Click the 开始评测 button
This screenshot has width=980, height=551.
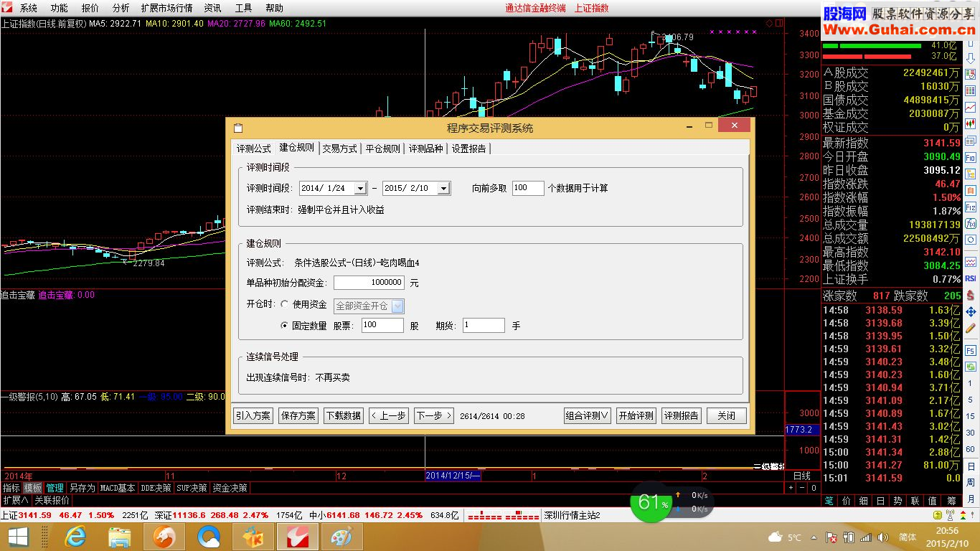point(636,415)
